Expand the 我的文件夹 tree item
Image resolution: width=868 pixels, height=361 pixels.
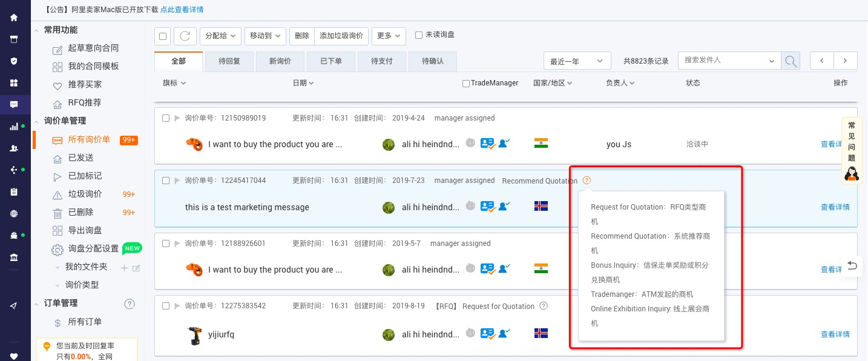(x=58, y=267)
